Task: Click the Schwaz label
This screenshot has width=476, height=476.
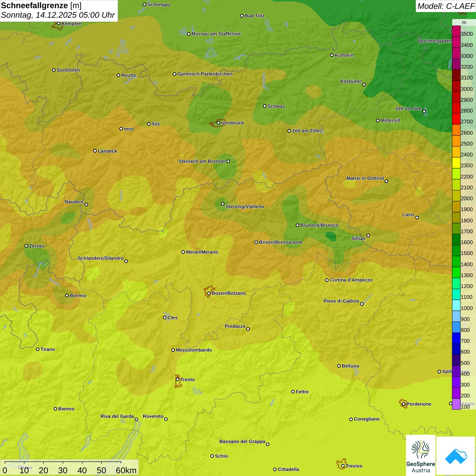Action: pos(276,106)
